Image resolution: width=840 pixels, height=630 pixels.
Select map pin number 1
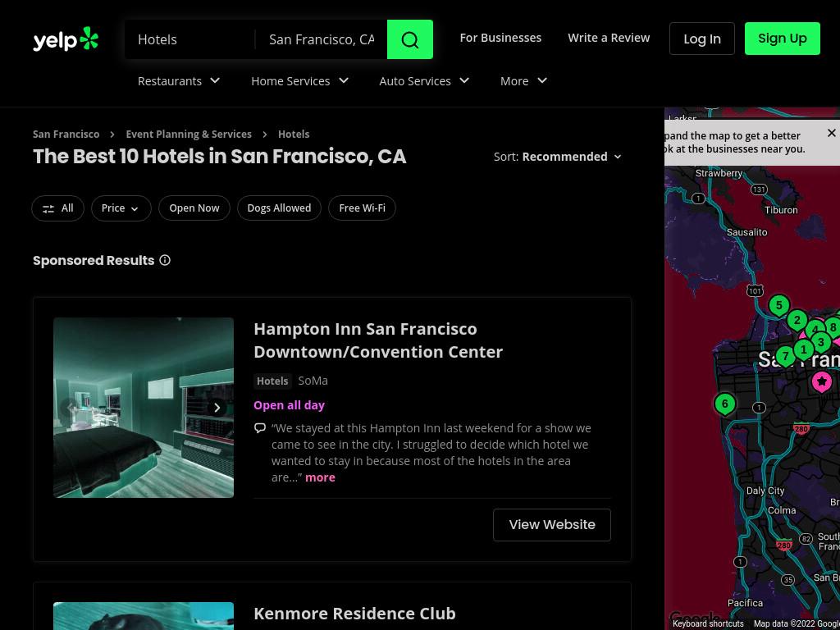pyautogui.click(x=803, y=350)
